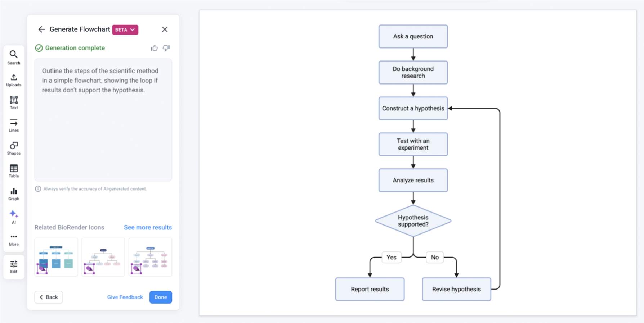
Task: Give thumbs down to generated flowchart
Action: (166, 48)
